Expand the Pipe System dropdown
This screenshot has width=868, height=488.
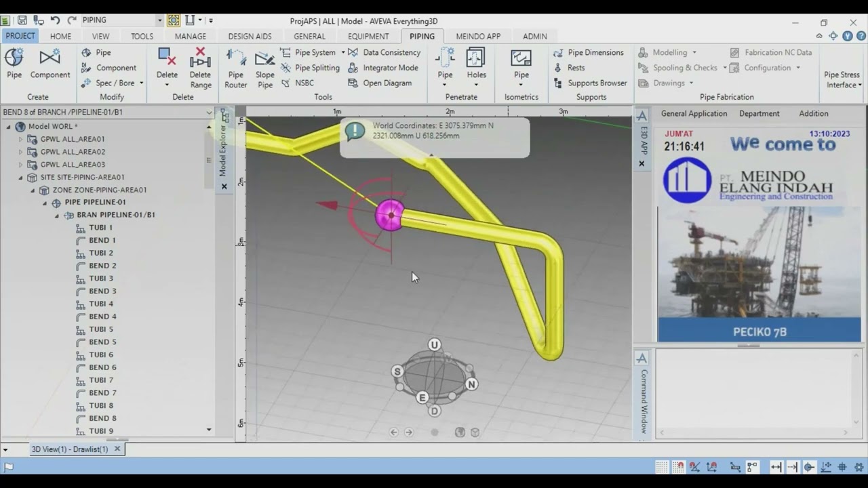342,52
